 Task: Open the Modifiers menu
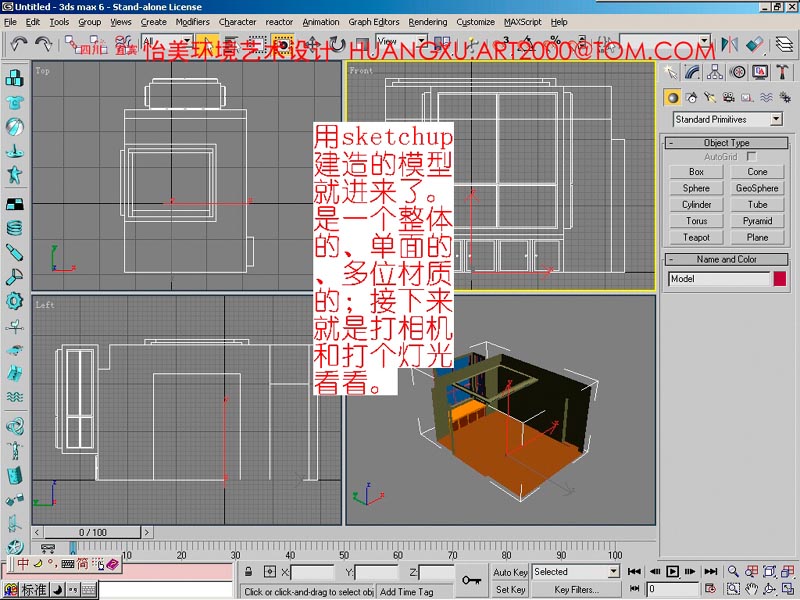[192, 22]
